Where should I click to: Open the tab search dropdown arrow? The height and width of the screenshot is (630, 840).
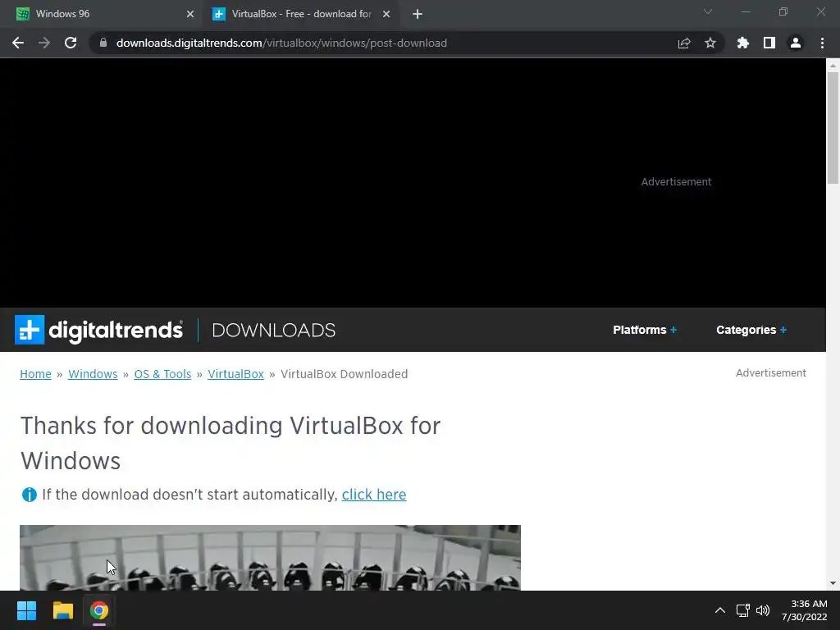click(708, 11)
